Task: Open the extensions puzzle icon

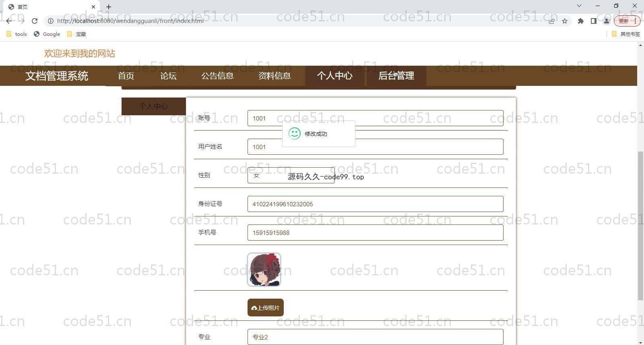Action: pyautogui.click(x=580, y=21)
